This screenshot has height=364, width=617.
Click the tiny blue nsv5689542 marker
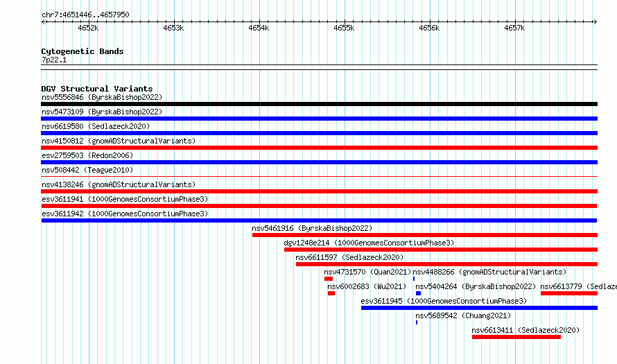(x=417, y=322)
